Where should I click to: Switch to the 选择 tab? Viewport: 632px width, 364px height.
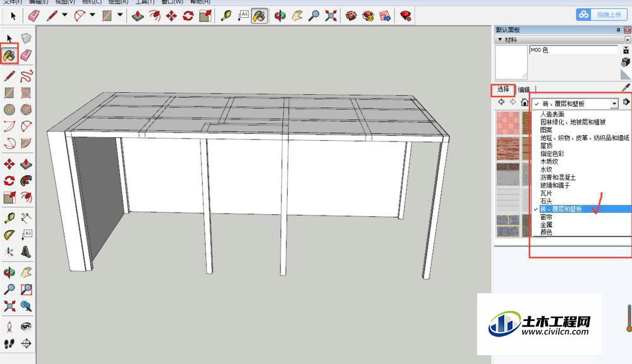tap(503, 90)
